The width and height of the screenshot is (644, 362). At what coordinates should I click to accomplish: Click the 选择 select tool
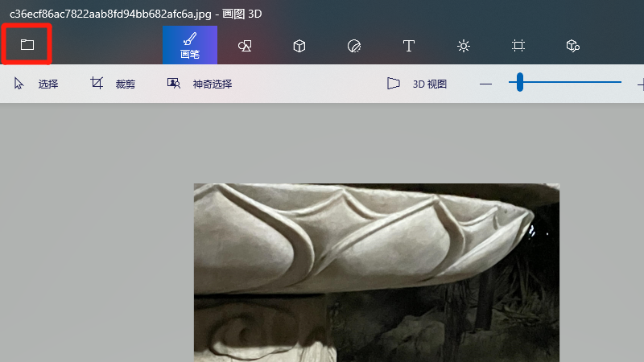[36, 84]
